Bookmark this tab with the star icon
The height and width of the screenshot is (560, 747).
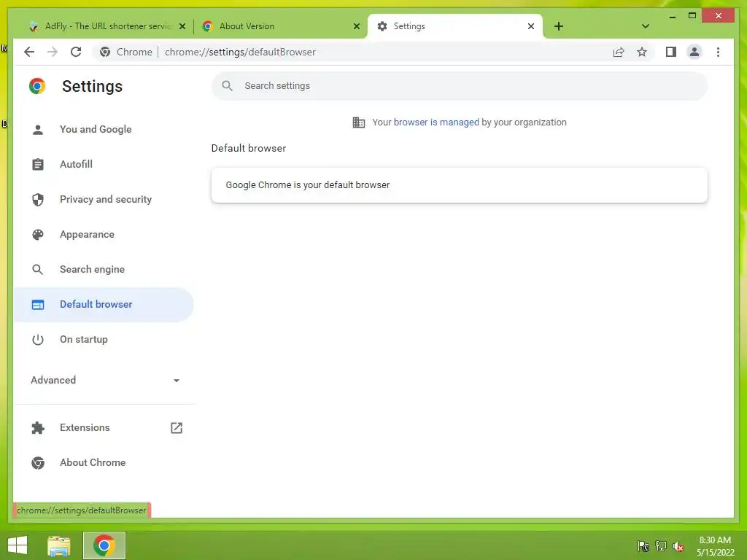point(642,52)
